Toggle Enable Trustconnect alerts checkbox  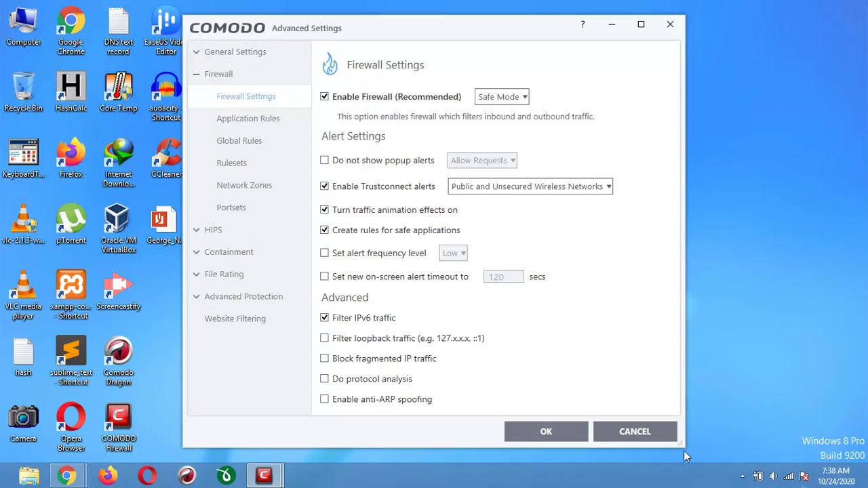[324, 186]
